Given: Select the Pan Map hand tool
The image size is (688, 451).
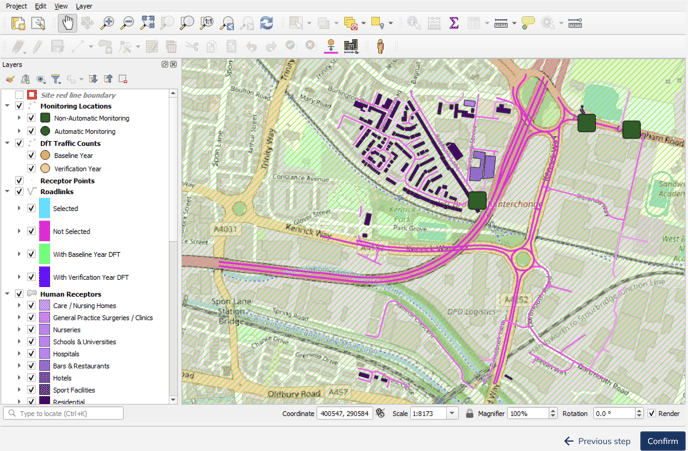Looking at the screenshot, I should 67,23.
